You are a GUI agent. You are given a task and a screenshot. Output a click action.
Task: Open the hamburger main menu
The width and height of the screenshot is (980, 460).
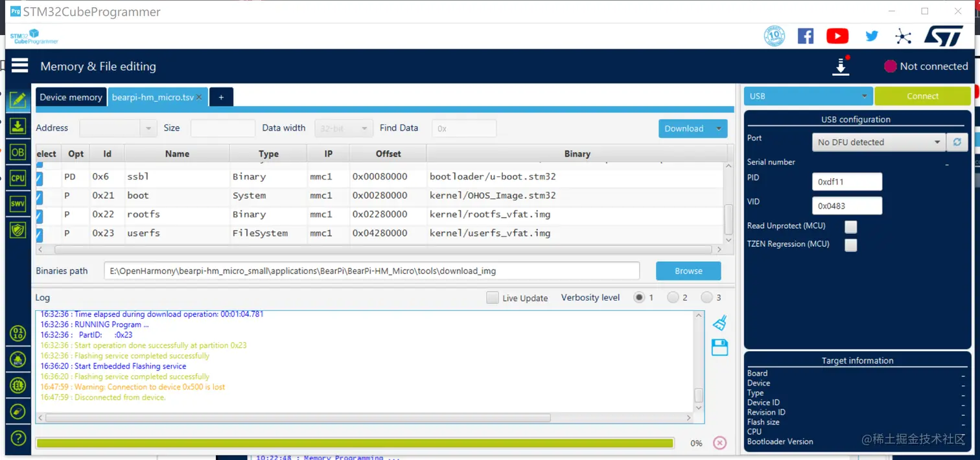click(19, 66)
